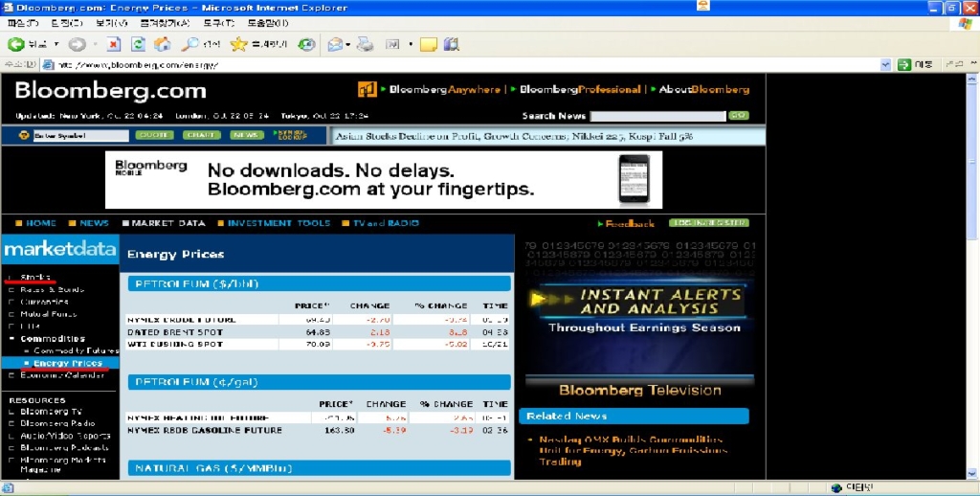Viewport: 980px width, 496px height.
Task: Open Bloomberg Radio under Resources
Action: (57, 423)
